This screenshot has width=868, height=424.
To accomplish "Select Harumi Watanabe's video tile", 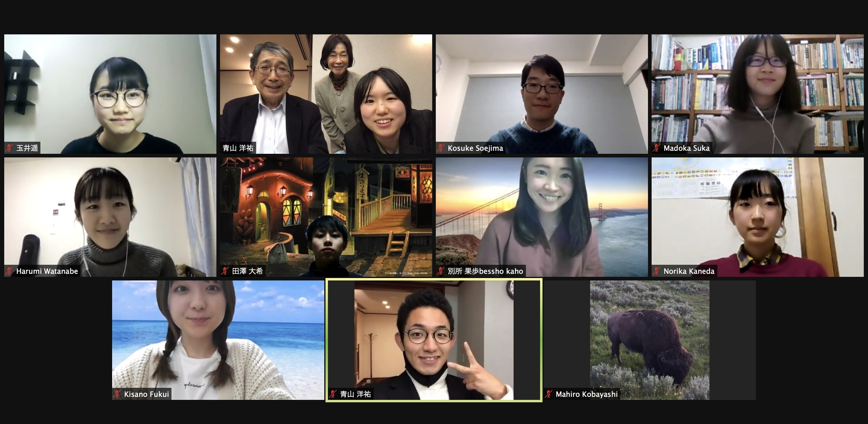I will click(110, 217).
